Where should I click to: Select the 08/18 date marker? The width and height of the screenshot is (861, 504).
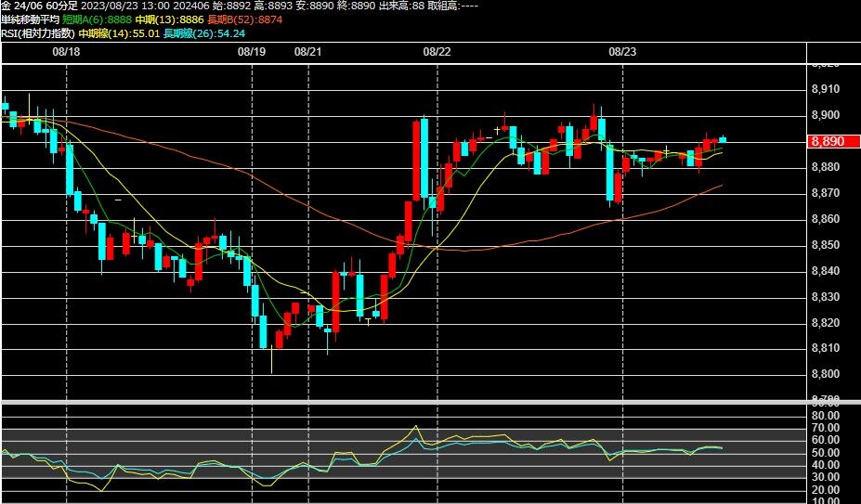(x=67, y=52)
